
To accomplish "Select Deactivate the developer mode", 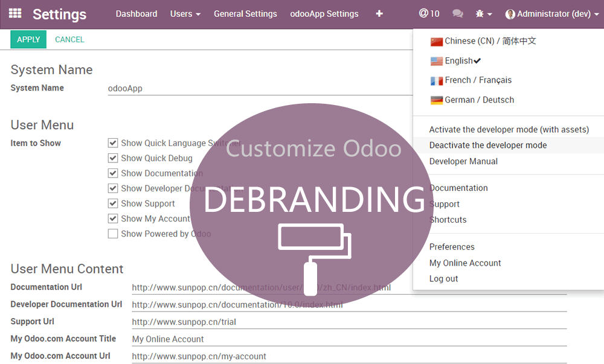I will tap(487, 145).
